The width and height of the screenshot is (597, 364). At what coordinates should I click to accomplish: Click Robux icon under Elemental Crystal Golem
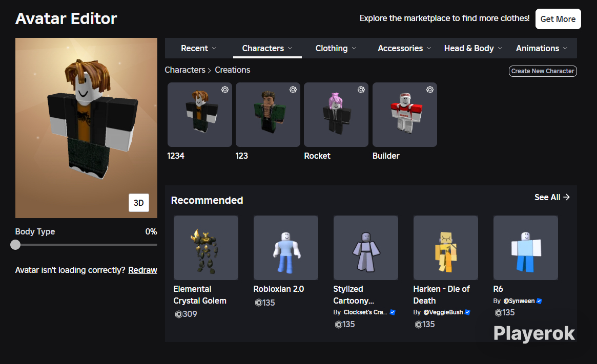pos(178,314)
